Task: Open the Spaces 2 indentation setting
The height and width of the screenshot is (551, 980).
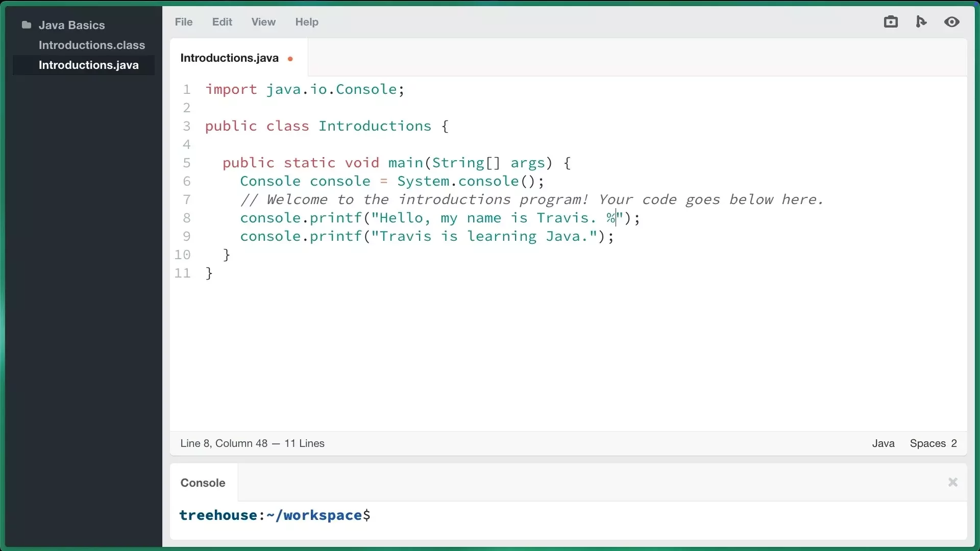Action: (933, 443)
